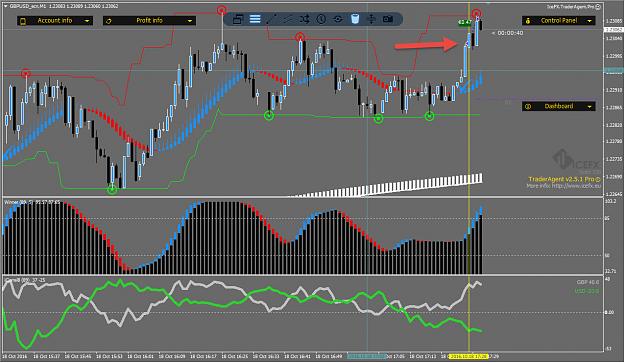Open the Profit info panel label

tap(149, 20)
